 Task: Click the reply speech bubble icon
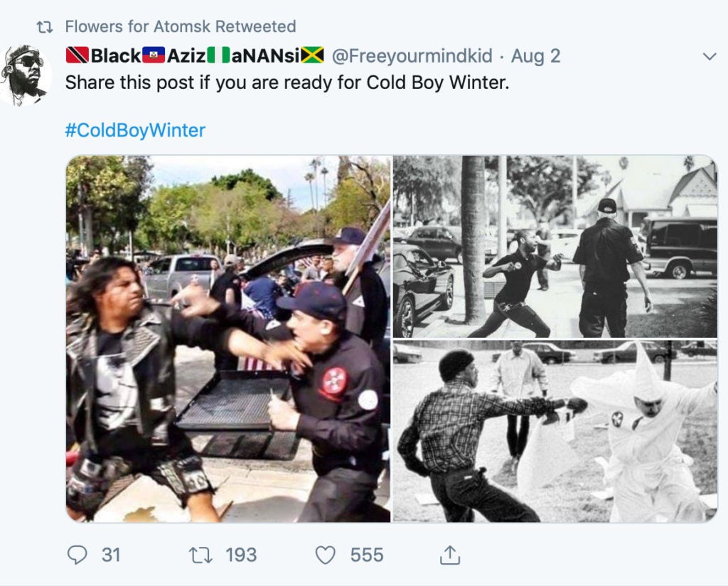77,555
